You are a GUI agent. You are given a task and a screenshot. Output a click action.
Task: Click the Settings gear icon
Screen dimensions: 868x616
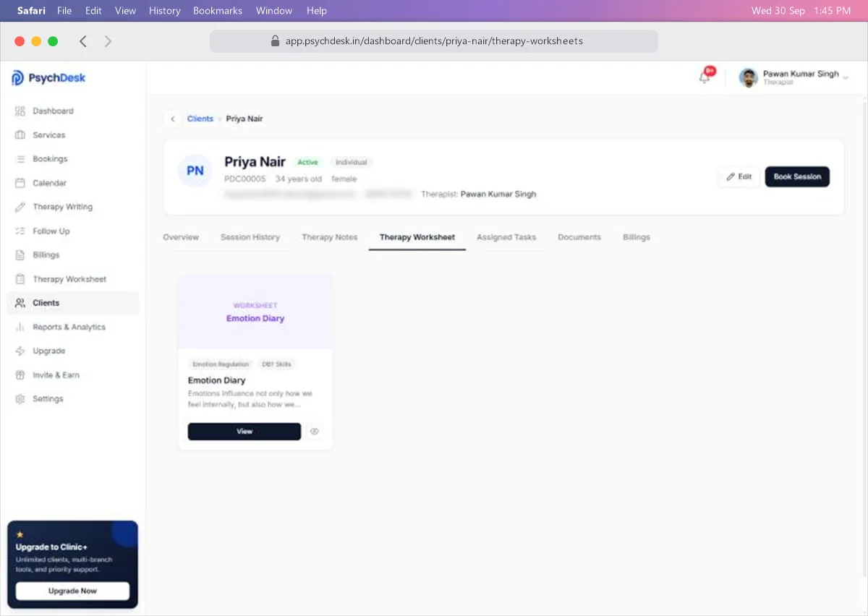[20, 399]
